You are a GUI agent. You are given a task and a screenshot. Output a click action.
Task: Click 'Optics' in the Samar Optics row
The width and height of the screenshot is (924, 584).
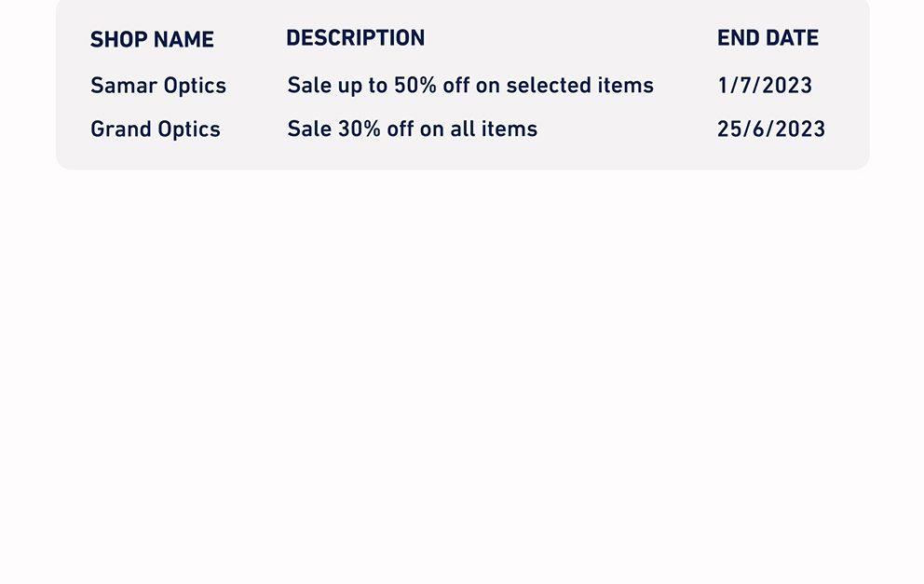click(x=195, y=86)
